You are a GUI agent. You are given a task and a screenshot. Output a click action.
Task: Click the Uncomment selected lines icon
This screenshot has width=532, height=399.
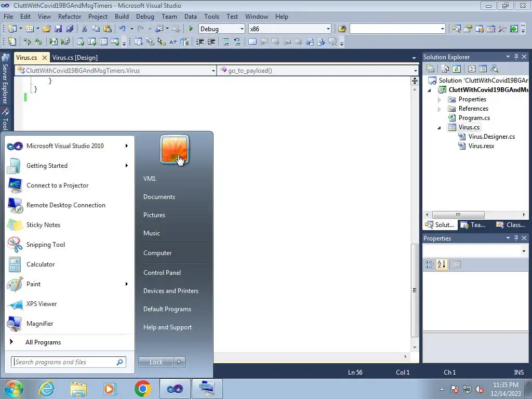[x=237, y=42]
